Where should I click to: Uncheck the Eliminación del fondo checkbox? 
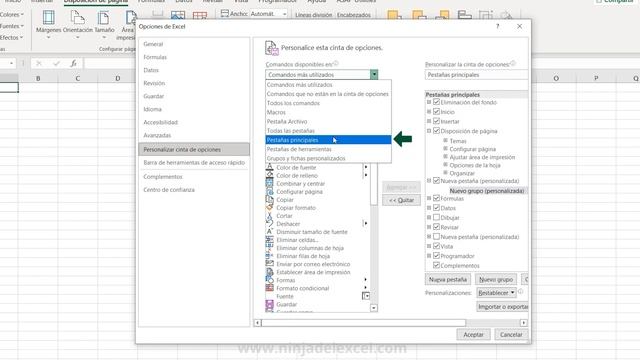436,102
